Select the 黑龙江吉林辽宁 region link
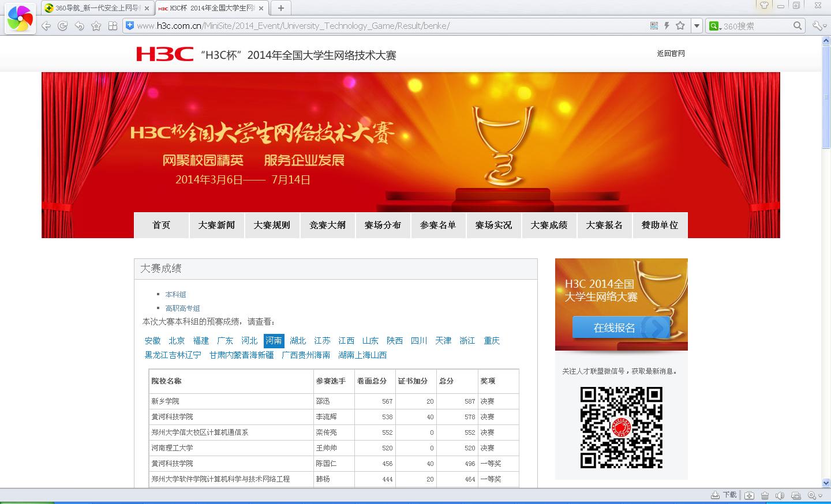This screenshot has height=504, width=831. 173,355
